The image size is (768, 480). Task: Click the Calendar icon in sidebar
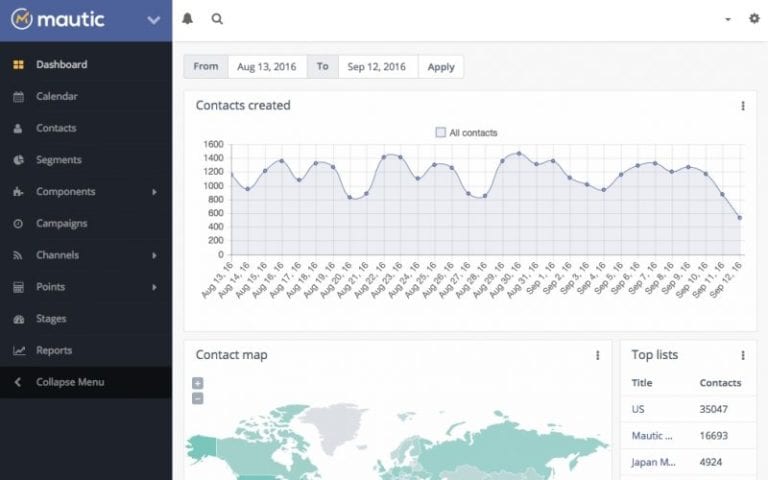(18, 97)
